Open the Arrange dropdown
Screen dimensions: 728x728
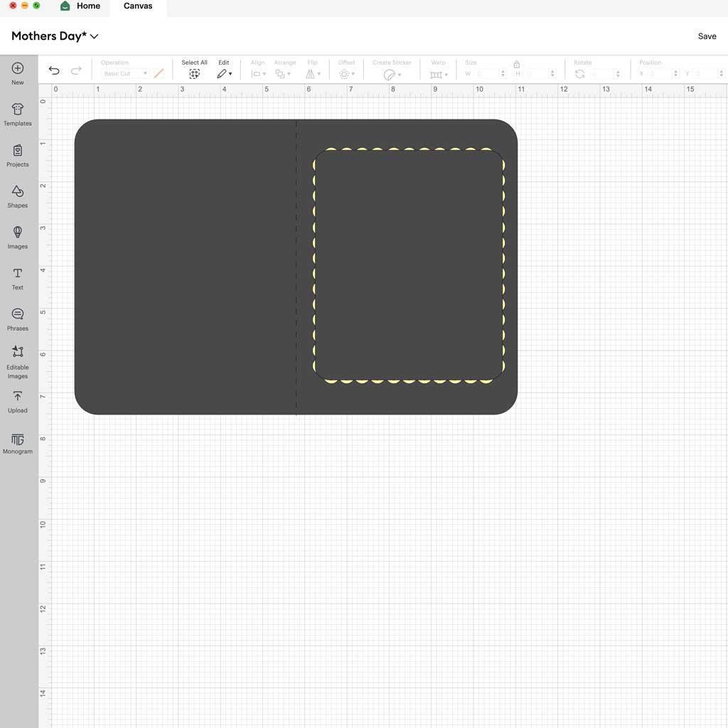[283, 74]
